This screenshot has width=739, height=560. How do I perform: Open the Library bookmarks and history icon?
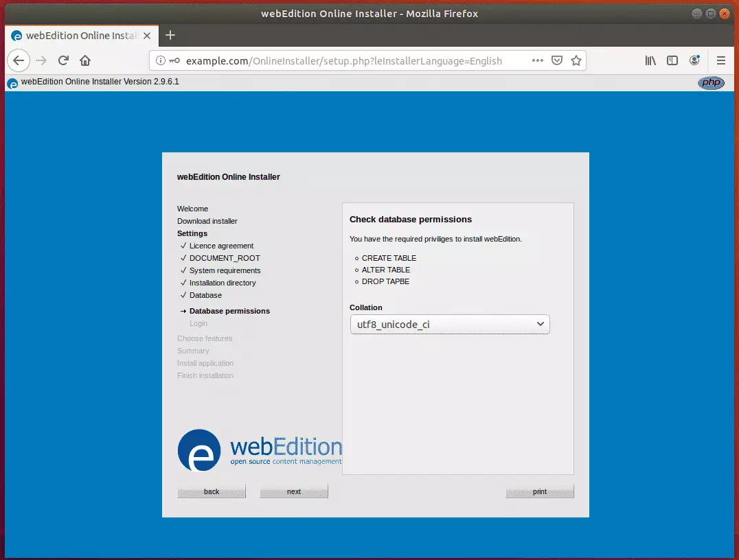(650, 60)
